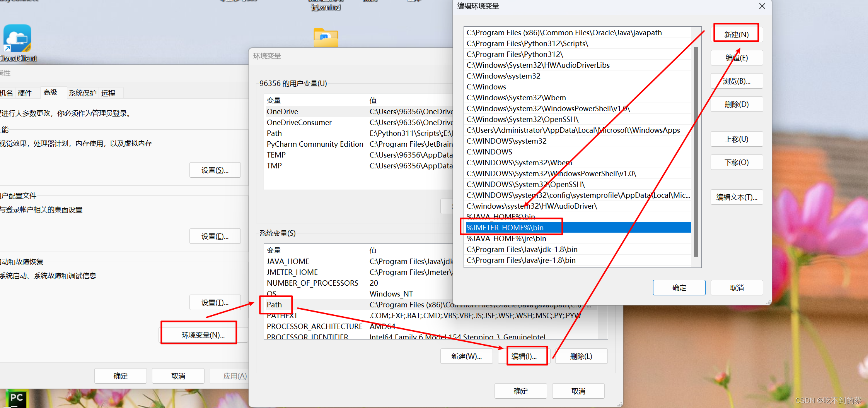Image resolution: width=868 pixels, height=408 pixels.
Task: Confirm system properties with 确定
Action: [x=121, y=376]
